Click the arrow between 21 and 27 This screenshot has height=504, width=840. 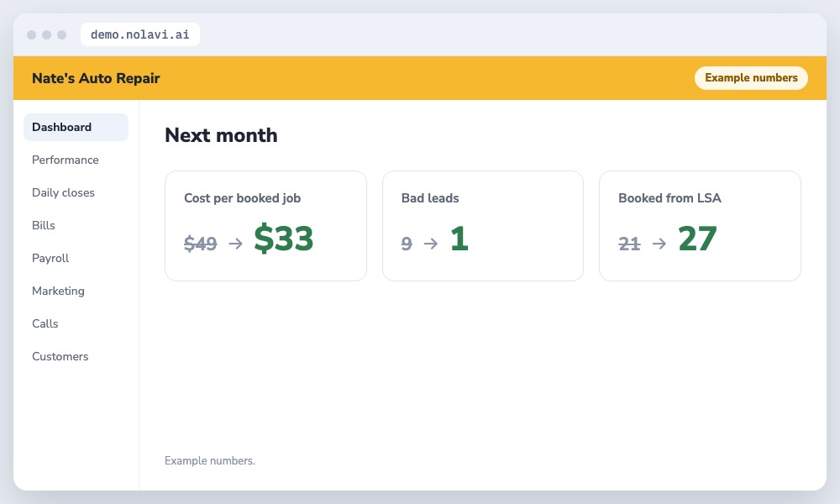coord(659,244)
